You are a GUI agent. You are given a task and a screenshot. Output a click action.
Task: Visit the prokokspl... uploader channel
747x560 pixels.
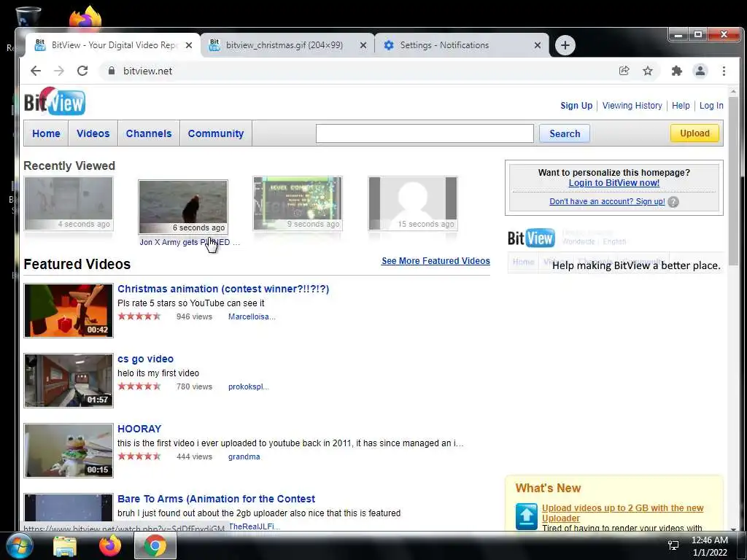[248, 386]
